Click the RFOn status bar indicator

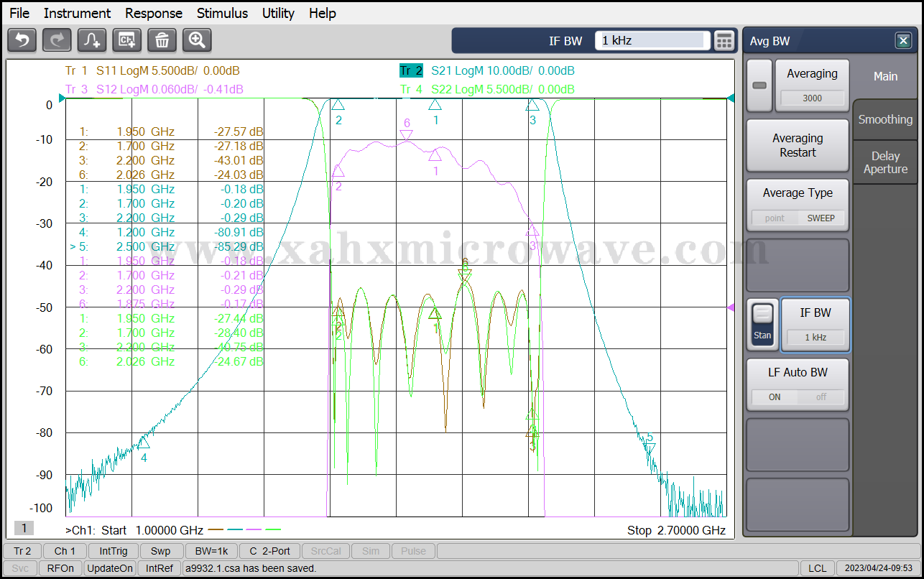(60, 568)
